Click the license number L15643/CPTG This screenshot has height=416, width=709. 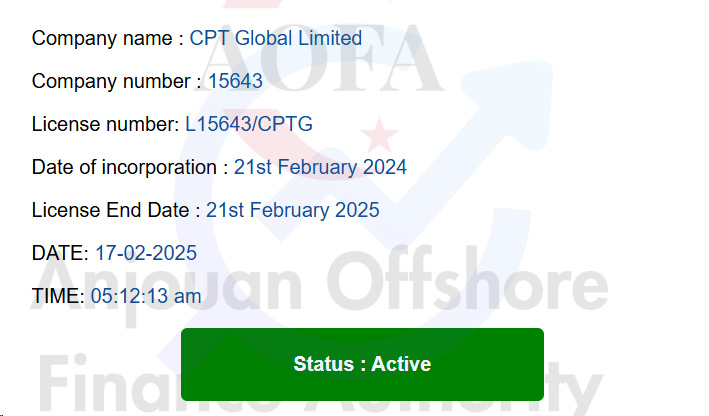249,124
